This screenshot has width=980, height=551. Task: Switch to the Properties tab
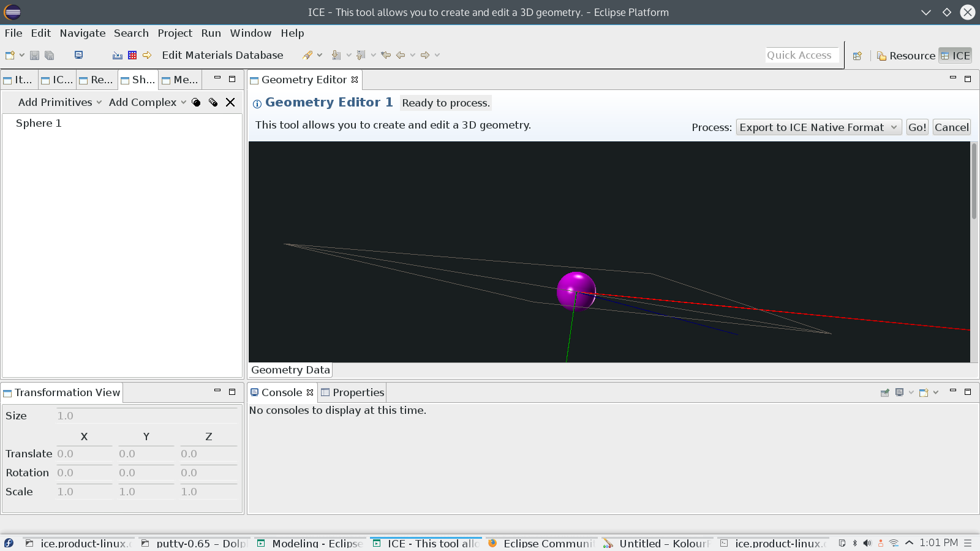[x=352, y=392]
